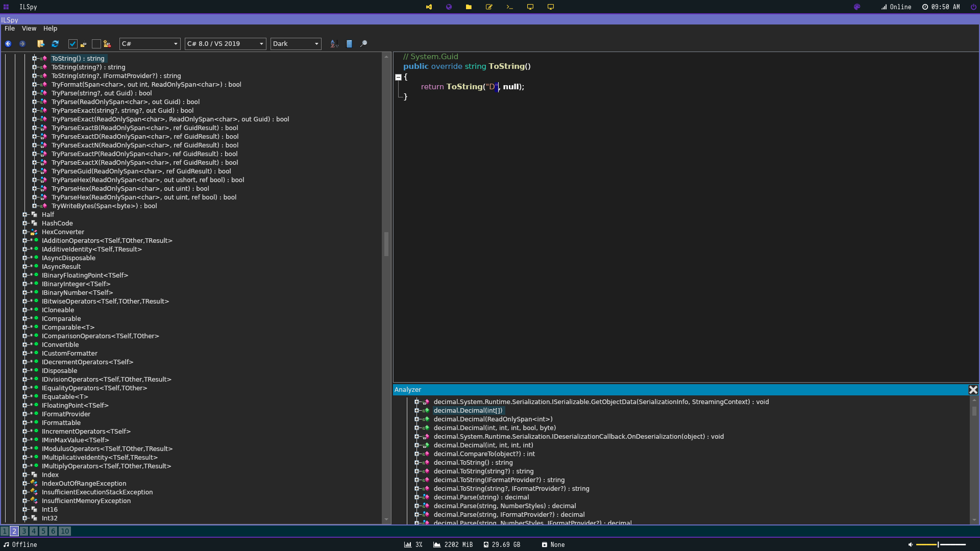Switch to workspace 3 in taskbar
The height and width of the screenshot is (551, 980).
24,531
